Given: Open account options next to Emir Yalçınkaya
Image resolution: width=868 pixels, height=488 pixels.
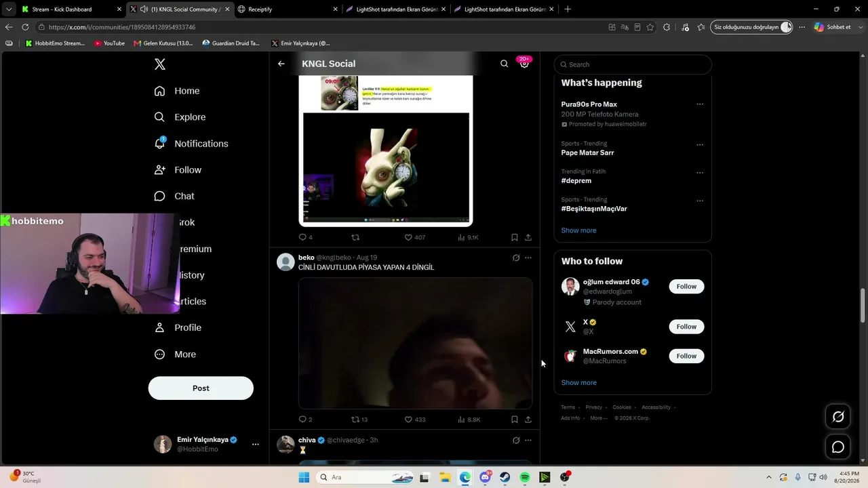Looking at the screenshot, I should (x=256, y=445).
